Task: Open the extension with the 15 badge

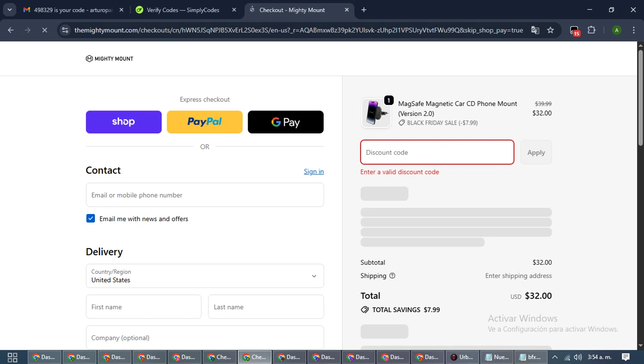Action: point(574,31)
